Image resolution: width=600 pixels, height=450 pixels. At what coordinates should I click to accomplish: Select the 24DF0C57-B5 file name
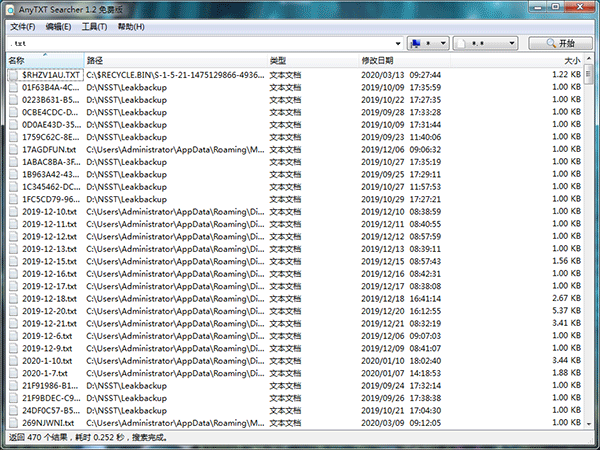point(51,411)
